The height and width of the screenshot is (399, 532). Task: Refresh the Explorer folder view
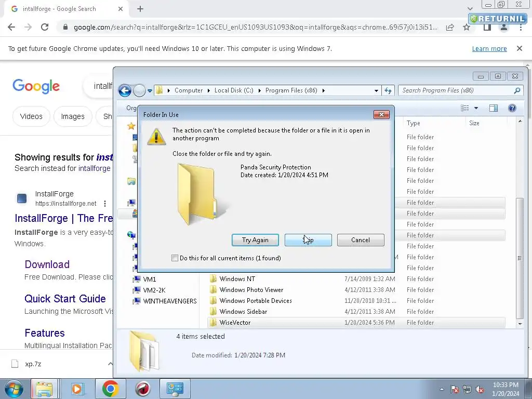tap(388, 90)
